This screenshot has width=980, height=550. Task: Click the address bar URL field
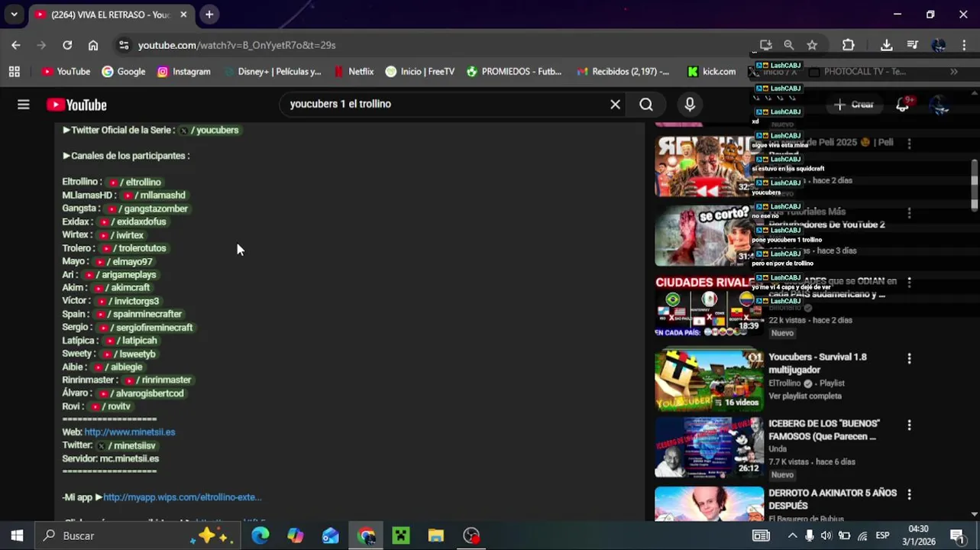click(443, 45)
